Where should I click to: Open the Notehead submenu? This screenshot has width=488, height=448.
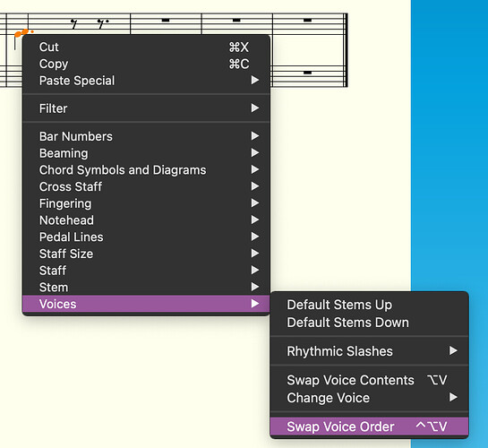coord(146,220)
